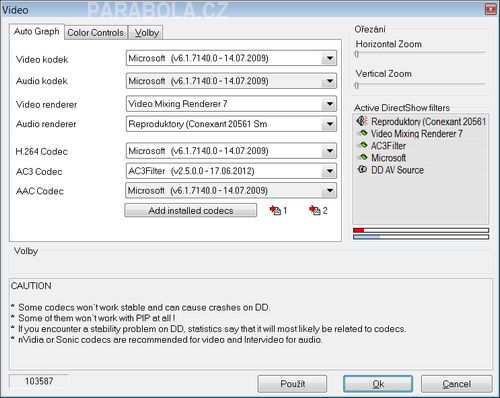The width and height of the screenshot is (500, 398).
Task: Click the blue progress bar under filters list
Action: click(421, 237)
